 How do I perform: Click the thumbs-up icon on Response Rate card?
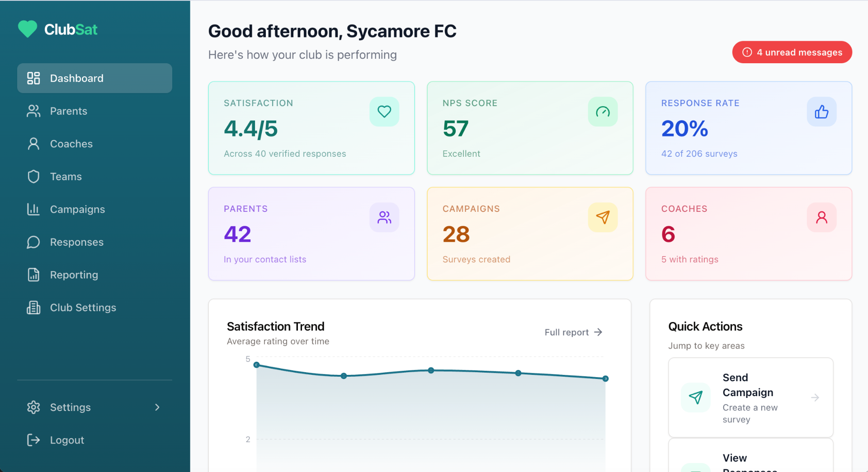point(821,112)
